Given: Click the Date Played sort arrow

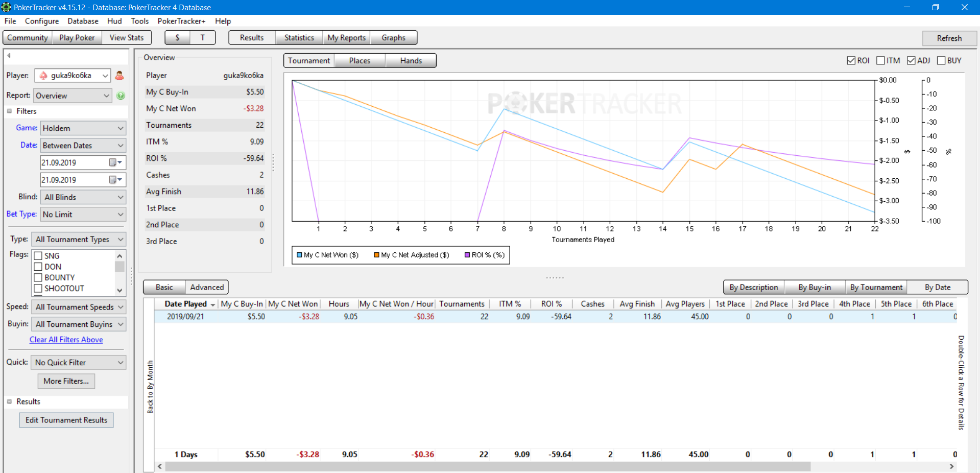Looking at the screenshot, I should coord(212,304).
